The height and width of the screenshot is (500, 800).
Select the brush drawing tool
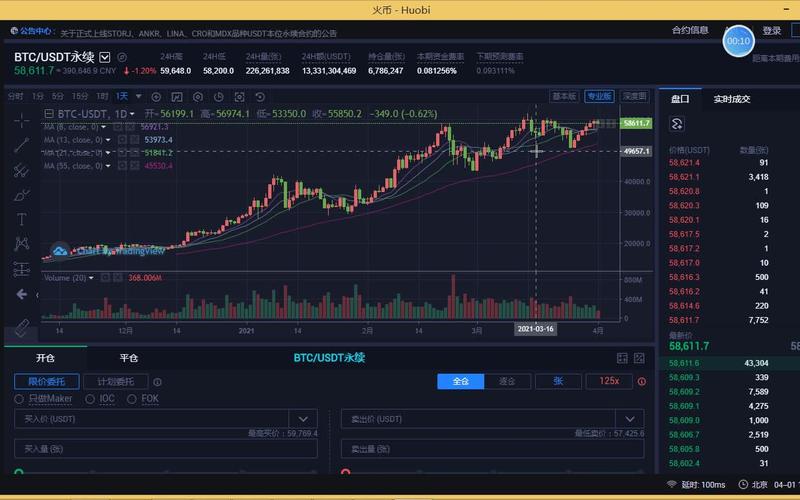click(x=21, y=195)
